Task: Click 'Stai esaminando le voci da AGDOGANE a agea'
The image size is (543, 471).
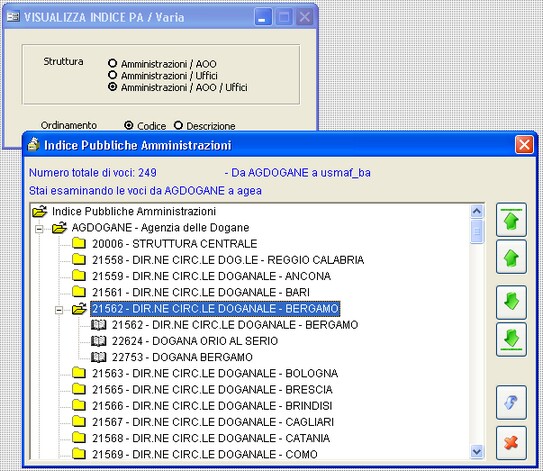Action: pyautogui.click(x=145, y=190)
